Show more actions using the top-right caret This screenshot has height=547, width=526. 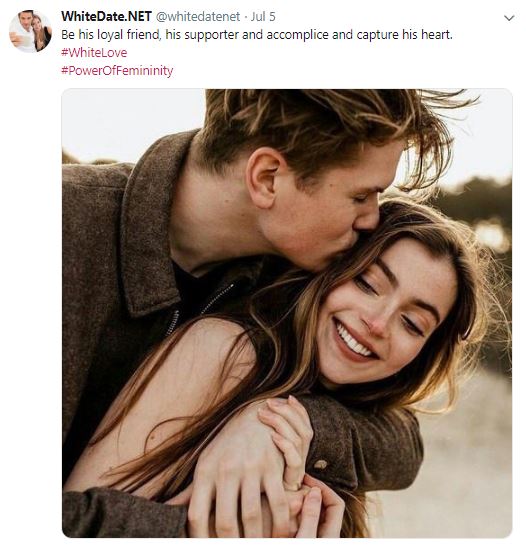tap(509, 18)
